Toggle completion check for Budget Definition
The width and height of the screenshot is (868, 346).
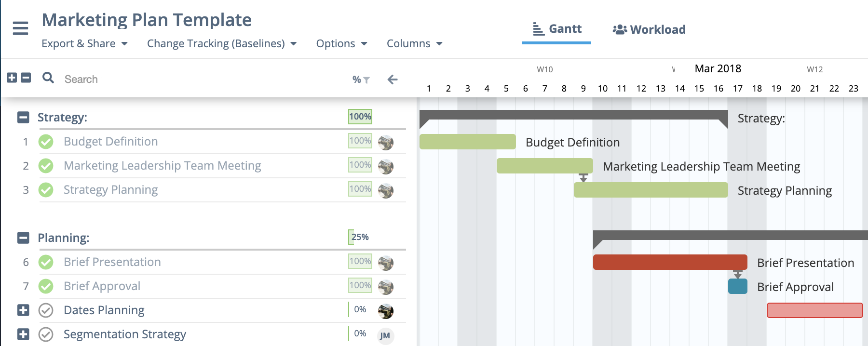[46, 142]
